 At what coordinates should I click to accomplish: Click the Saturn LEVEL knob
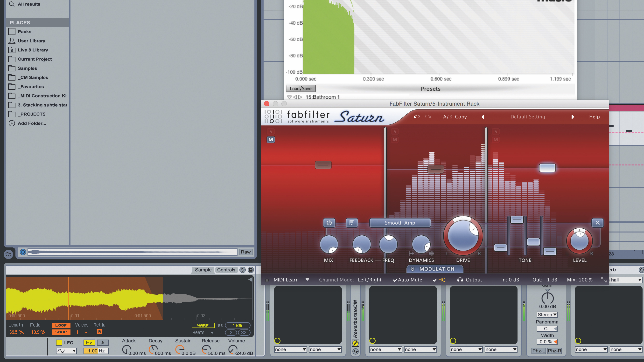point(580,240)
